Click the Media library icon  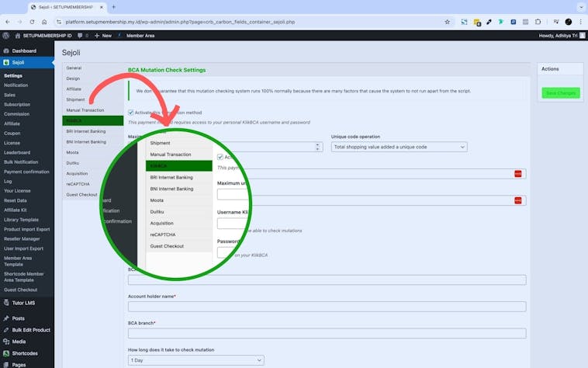[x=6, y=341]
